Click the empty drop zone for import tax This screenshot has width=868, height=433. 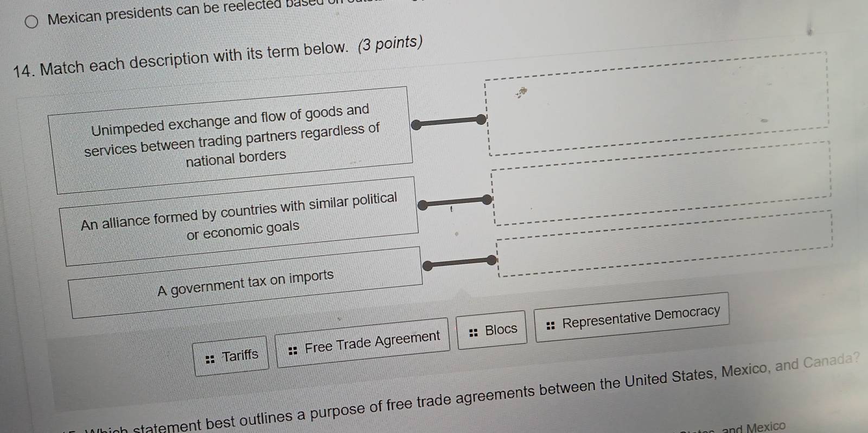click(x=665, y=244)
